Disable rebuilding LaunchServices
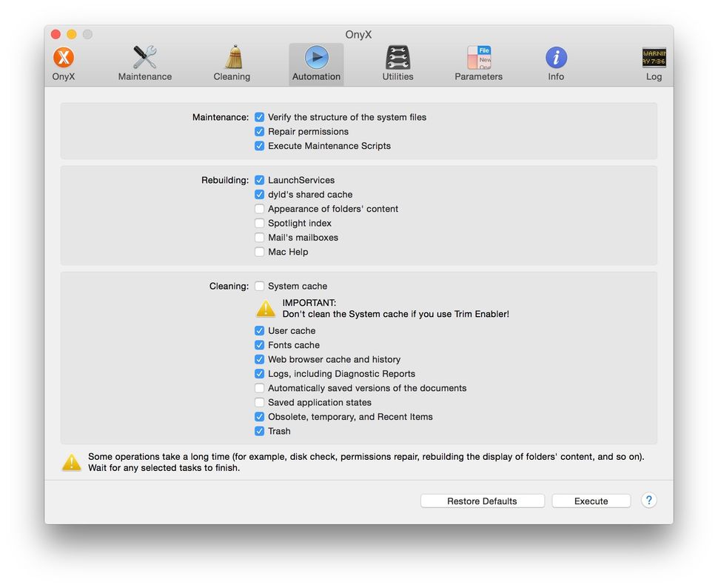Screen dimensions: 718x588 coord(259,180)
